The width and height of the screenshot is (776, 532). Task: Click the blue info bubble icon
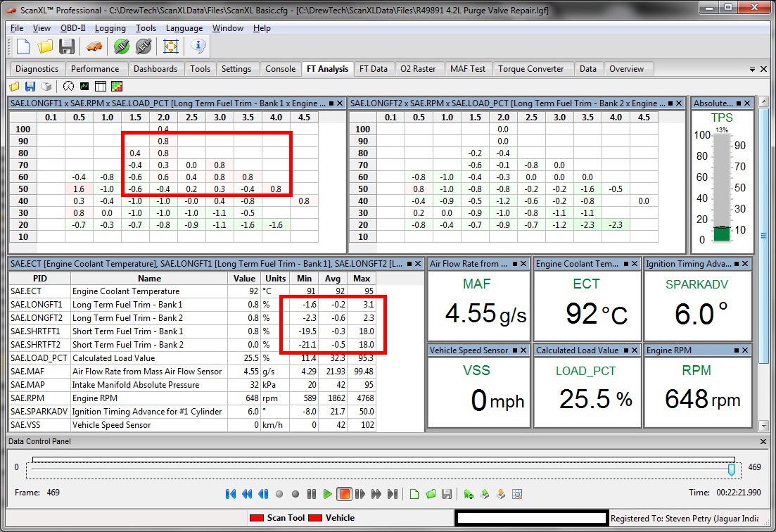[198, 46]
